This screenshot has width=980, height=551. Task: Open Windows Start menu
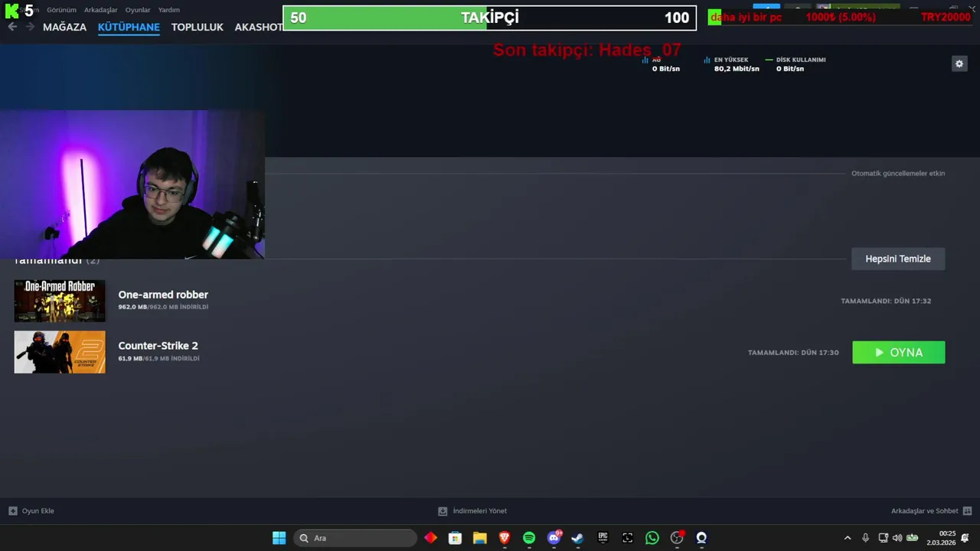tap(279, 538)
